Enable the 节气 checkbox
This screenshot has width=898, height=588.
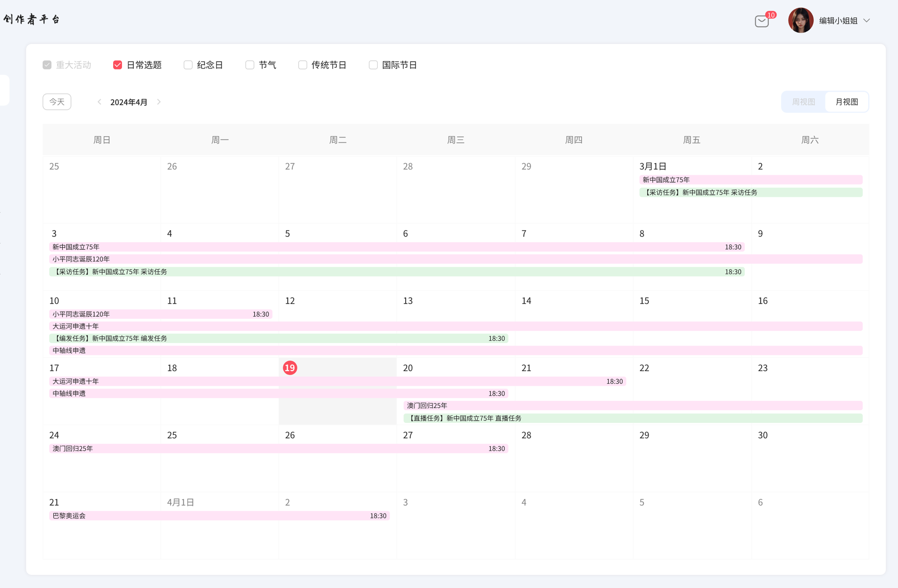coord(250,65)
